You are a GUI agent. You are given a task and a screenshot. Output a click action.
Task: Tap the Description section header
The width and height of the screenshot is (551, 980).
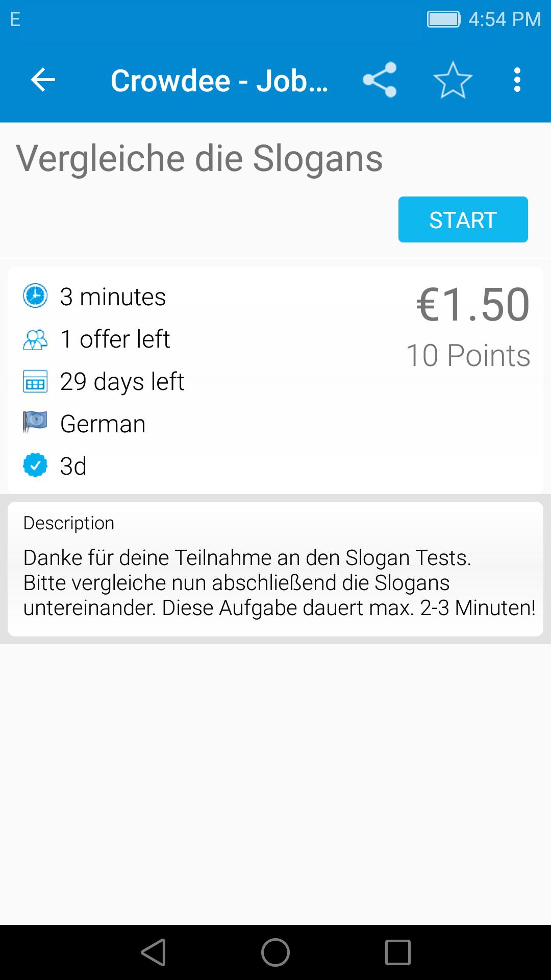tap(69, 523)
